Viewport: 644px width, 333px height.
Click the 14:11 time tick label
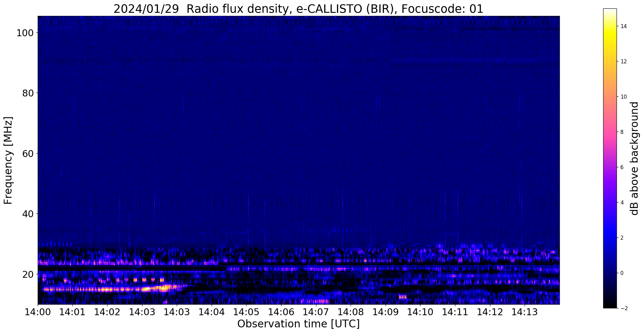[x=455, y=312]
